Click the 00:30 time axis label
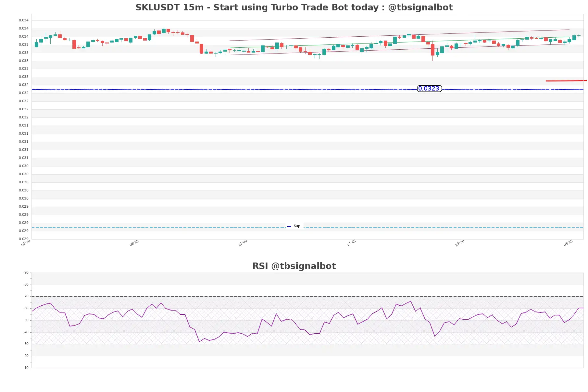 [x=26, y=243]
